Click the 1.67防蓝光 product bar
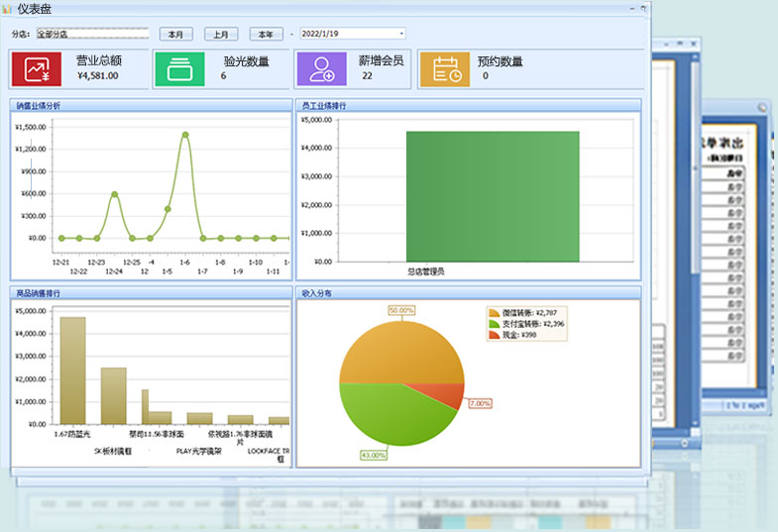Viewport: 778px width, 532px height. click(72, 370)
